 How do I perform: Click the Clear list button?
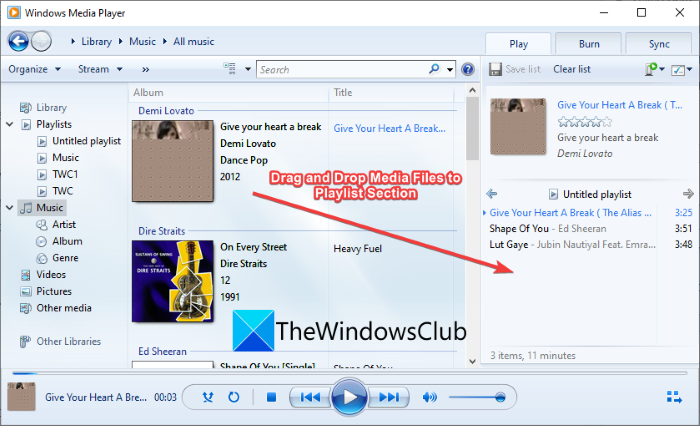[572, 69]
